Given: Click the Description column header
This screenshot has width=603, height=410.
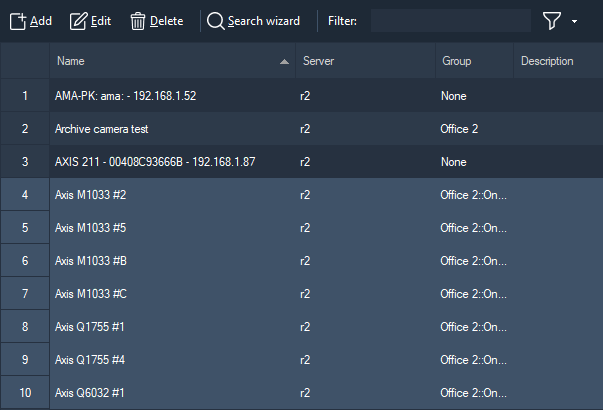Looking at the screenshot, I should (547, 62).
